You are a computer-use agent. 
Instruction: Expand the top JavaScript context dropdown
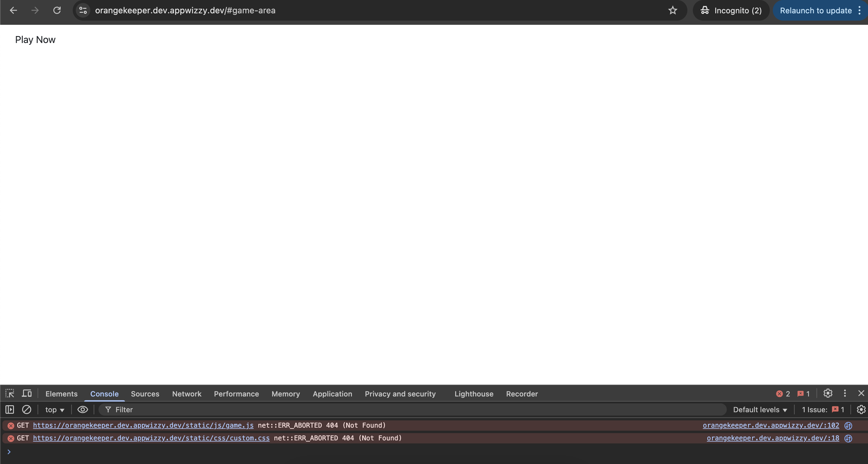(x=55, y=410)
